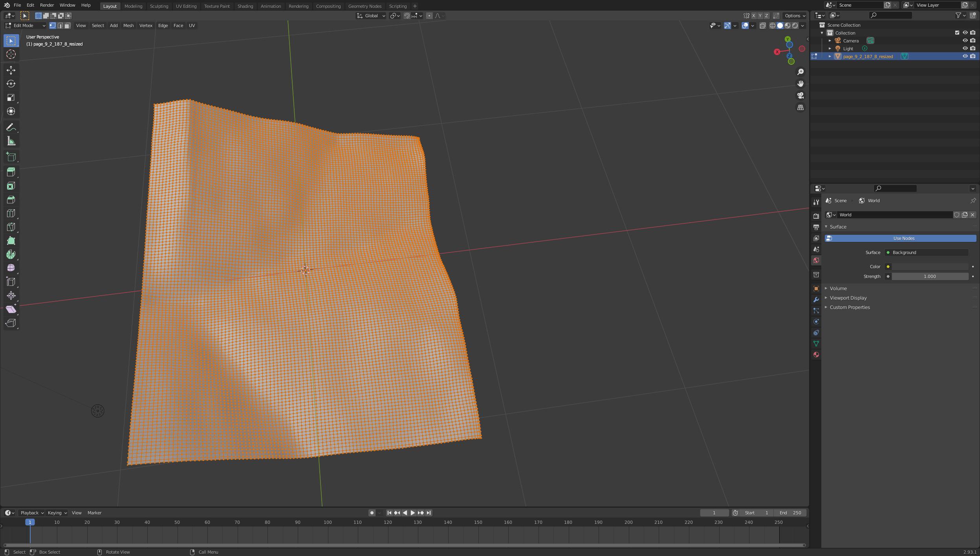Screen dimensions: 980x556
Task: Select the Loop Cut tool
Action: (x=11, y=213)
